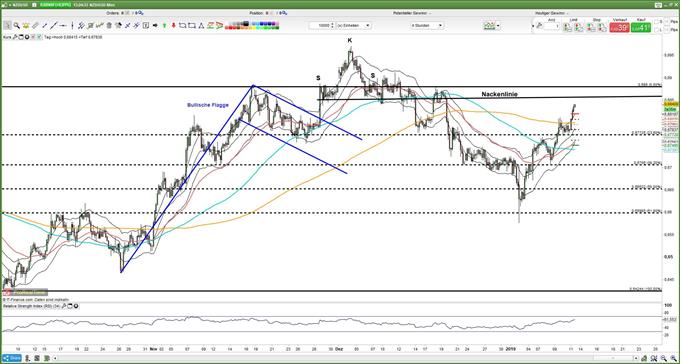Screen dimensions: 680x364
Task: Click the Kurs panel window icon
Action: (21, 37)
